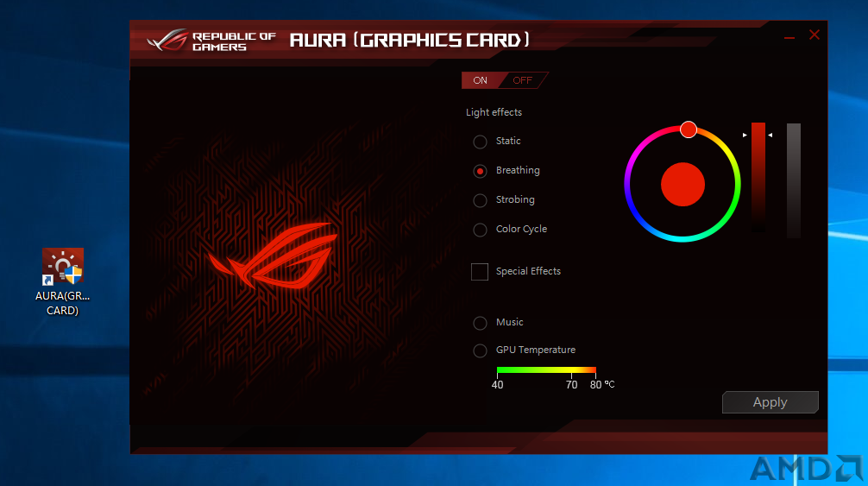The width and height of the screenshot is (868, 486).
Task: Turn lighting OFF with the OFF toggle
Action: [522, 80]
